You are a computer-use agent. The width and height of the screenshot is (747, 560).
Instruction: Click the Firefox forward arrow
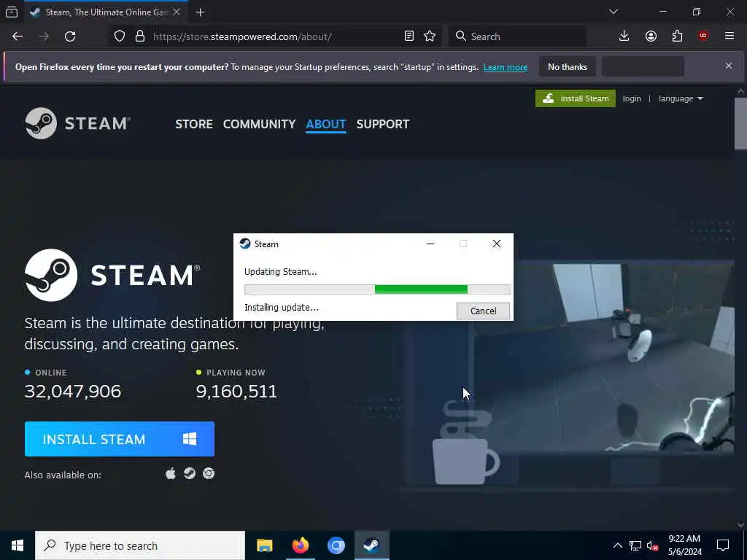pos(44,36)
